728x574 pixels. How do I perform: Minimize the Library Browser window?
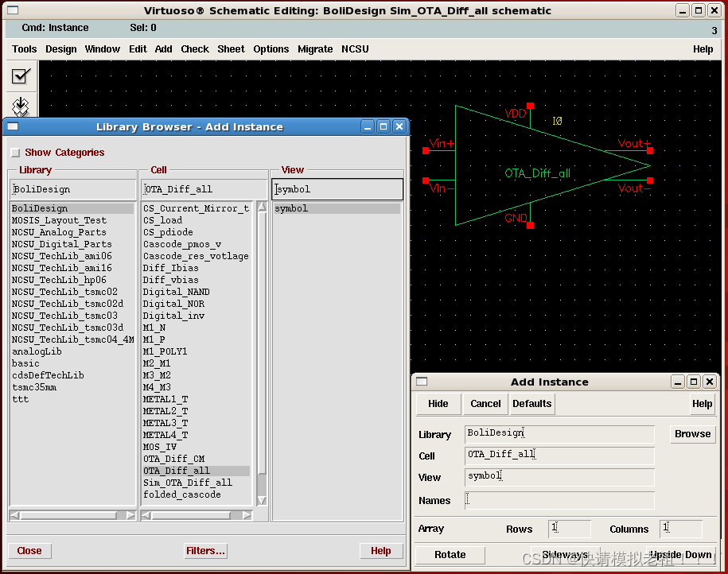tap(368, 126)
